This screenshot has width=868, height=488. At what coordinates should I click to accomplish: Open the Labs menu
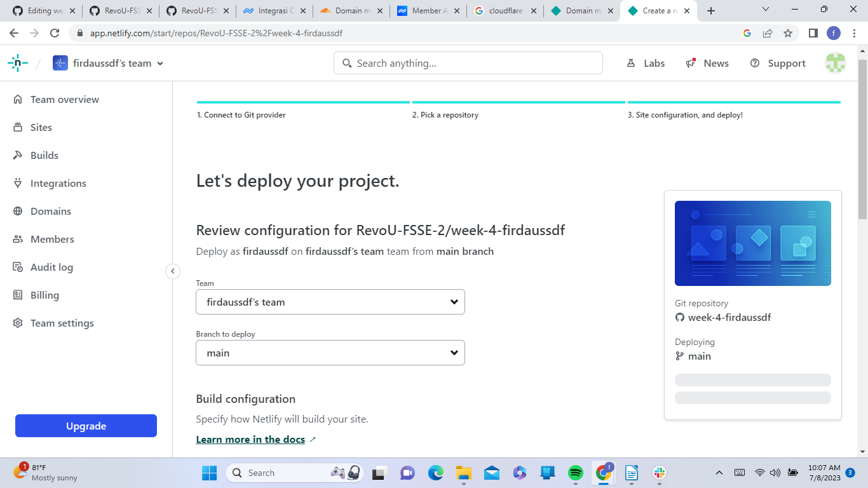coord(646,63)
